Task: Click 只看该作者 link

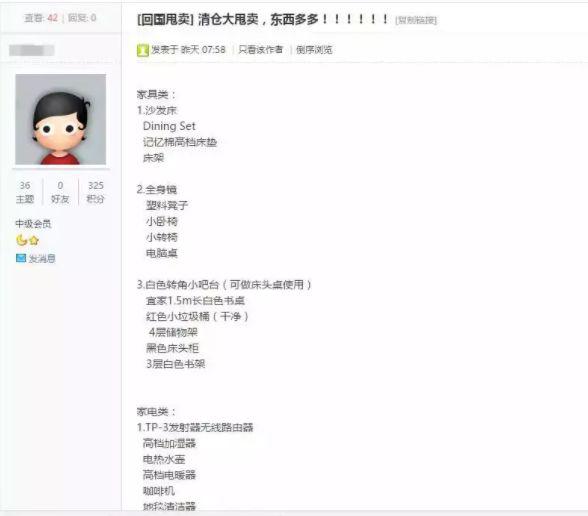Action: point(261,50)
